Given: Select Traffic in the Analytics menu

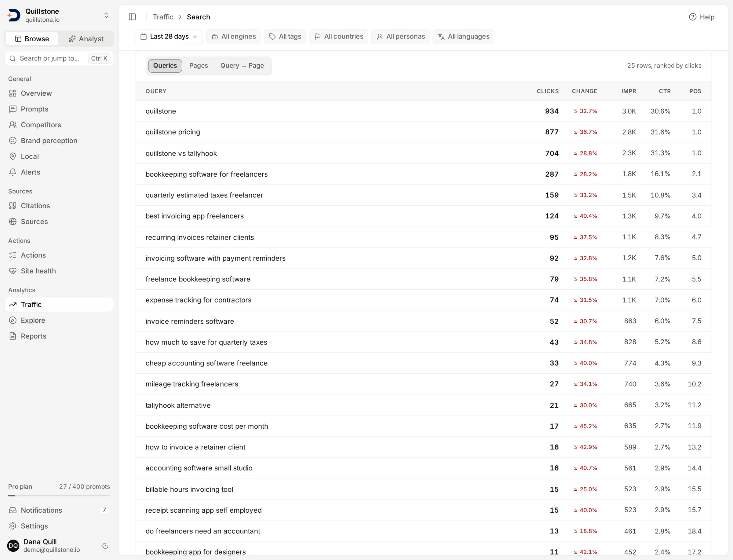Looking at the screenshot, I should 59,305.
